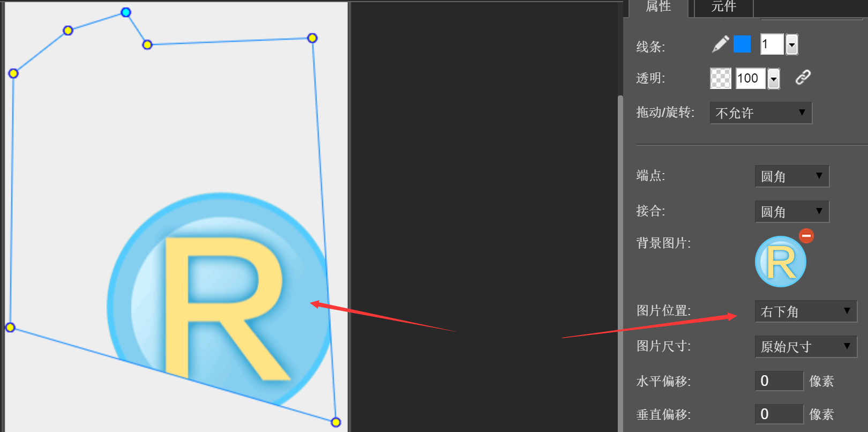Switch to the 元件 tab

coord(723,7)
